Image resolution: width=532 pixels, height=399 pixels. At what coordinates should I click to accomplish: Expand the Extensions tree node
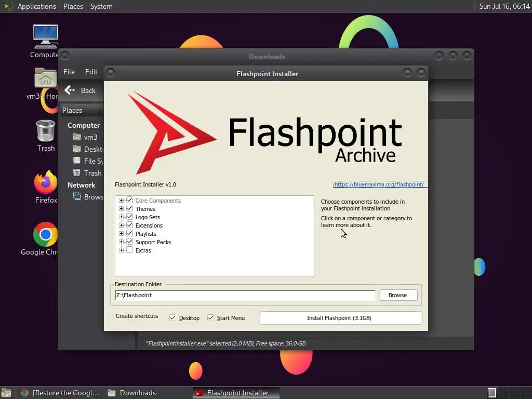pyautogui.click(x=121, y=225)
